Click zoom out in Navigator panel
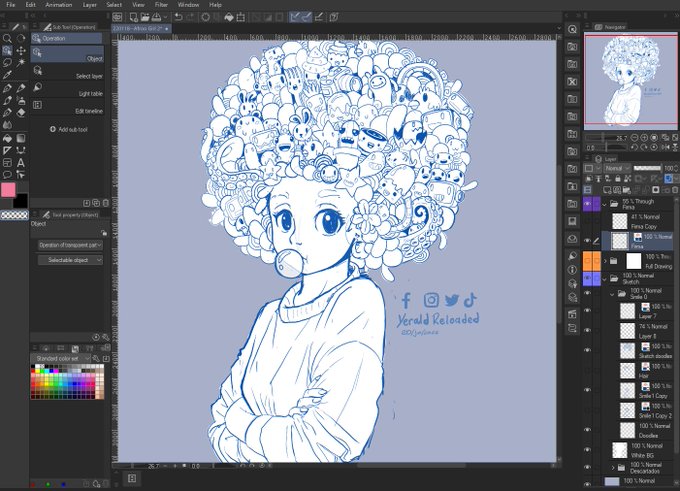Screen dimensions: 680x491 pos(634,138)
